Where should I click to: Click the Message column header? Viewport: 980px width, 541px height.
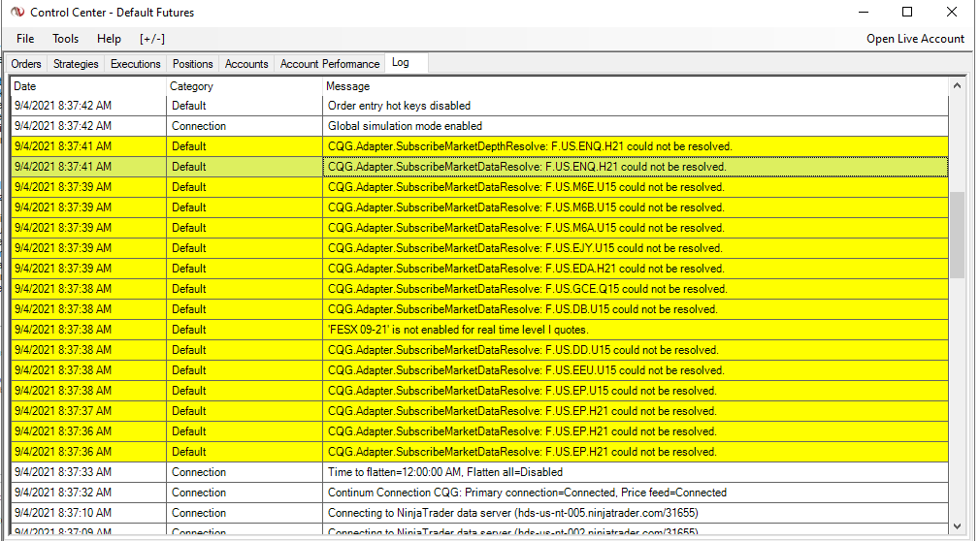pos(636,86)
